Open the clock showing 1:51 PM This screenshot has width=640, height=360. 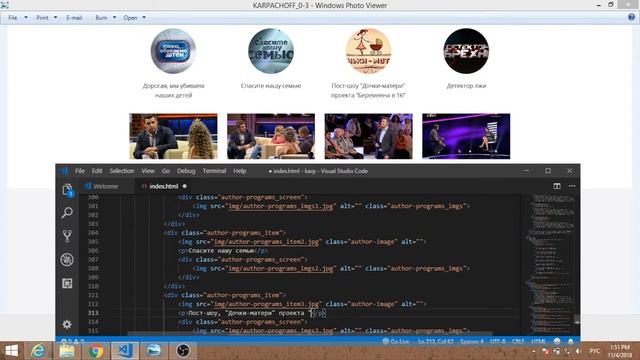coord(620,351)
